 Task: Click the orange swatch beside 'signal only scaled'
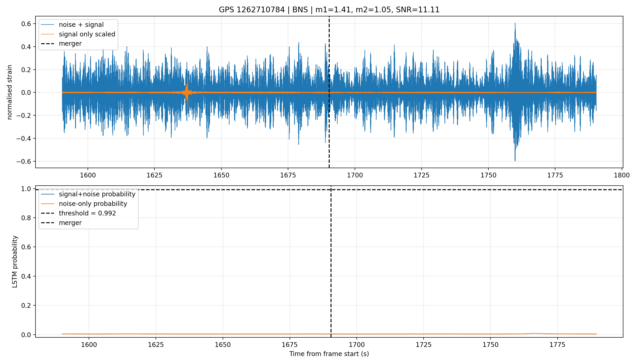pos(48,34)
